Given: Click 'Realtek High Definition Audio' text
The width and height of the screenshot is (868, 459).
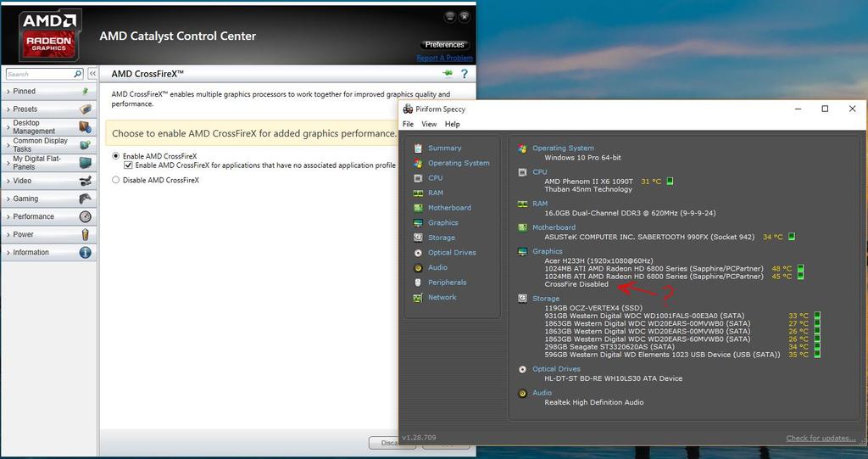Looking at the screenshot, I should (x=594, y=402).
